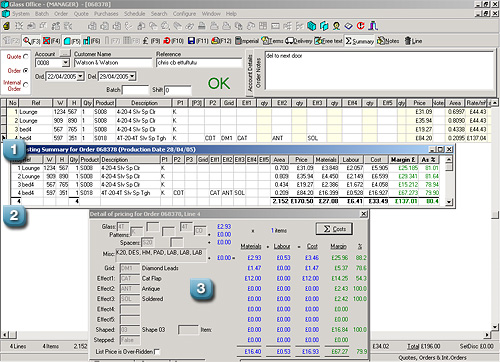Viewport: 500px width, 362px height.
Task: Click the person figure toolbar icon
Action: [336, 26]
